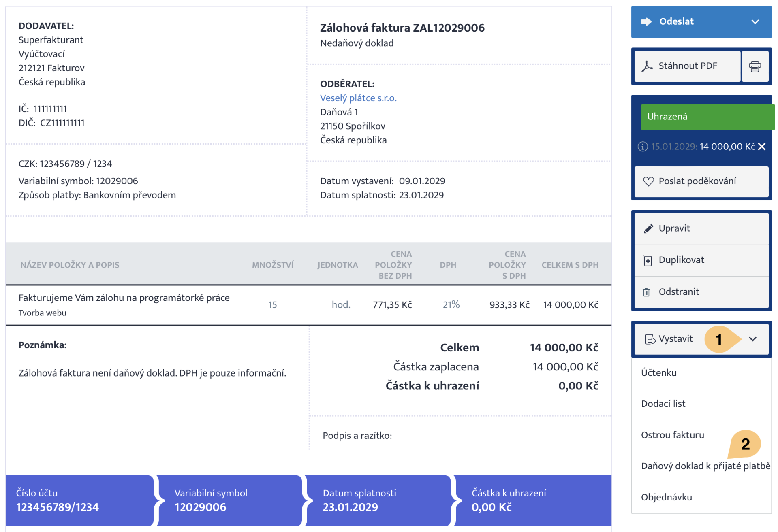
Task: Duplicate the invoice with Duplikovat
Action: [x=701, y=260]
